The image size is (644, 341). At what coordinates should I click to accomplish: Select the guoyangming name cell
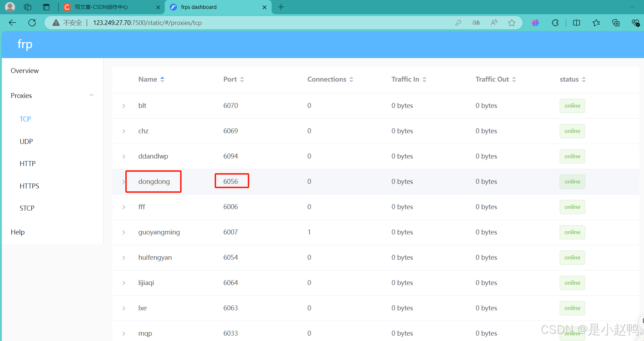(x=159, y=232)
